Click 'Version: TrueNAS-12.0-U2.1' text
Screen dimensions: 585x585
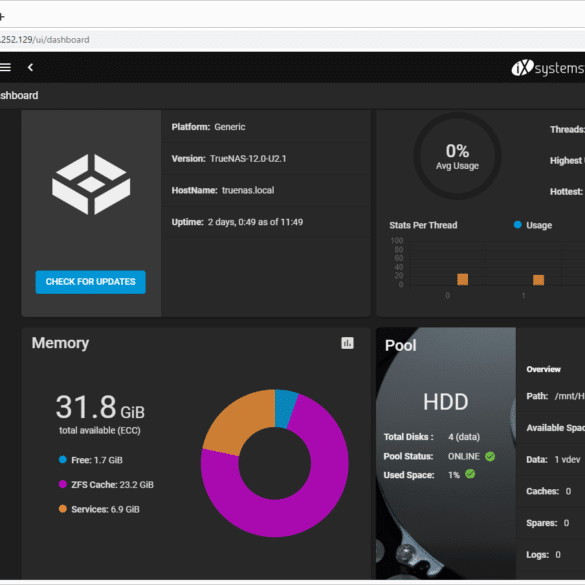pos(229,159)
